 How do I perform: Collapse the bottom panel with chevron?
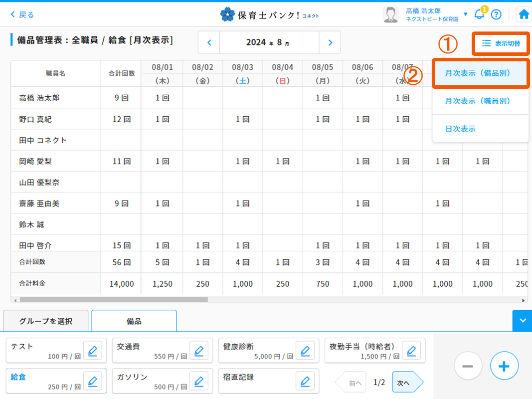pyautogui.click(x=522, y=321)
